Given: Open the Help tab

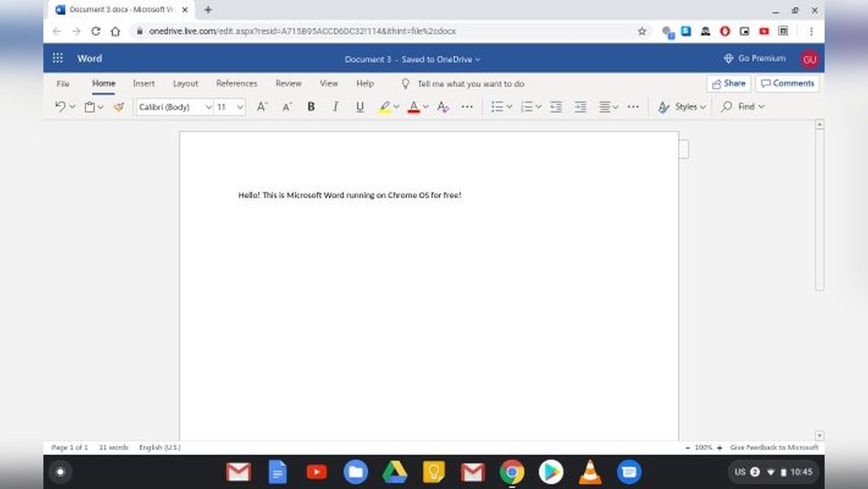Looking at the screenshot, I should tap(365, 83).
